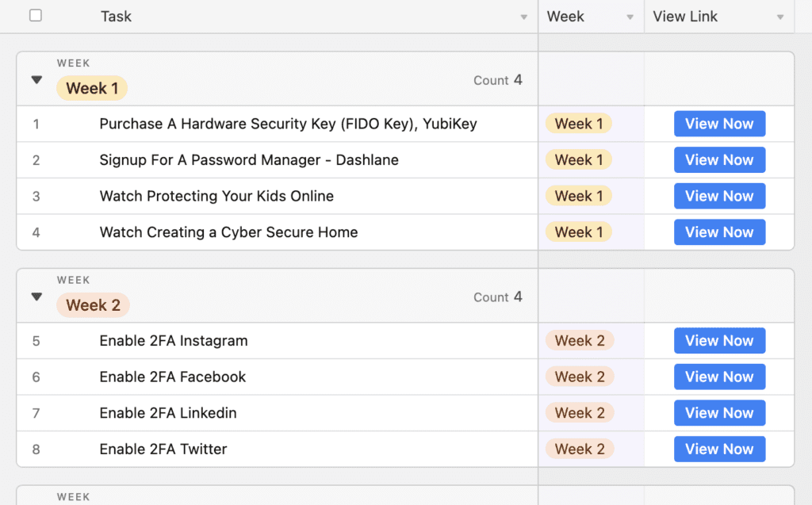
Task: Open the View Link column dropdown
Action: (x=781, y=16)
